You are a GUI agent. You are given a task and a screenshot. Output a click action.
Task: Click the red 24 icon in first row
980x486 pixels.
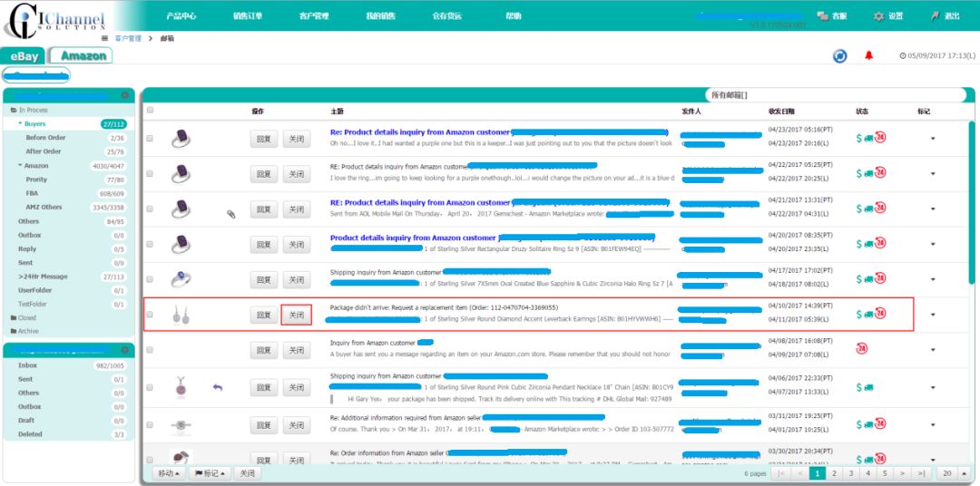(x=880, y=138)
